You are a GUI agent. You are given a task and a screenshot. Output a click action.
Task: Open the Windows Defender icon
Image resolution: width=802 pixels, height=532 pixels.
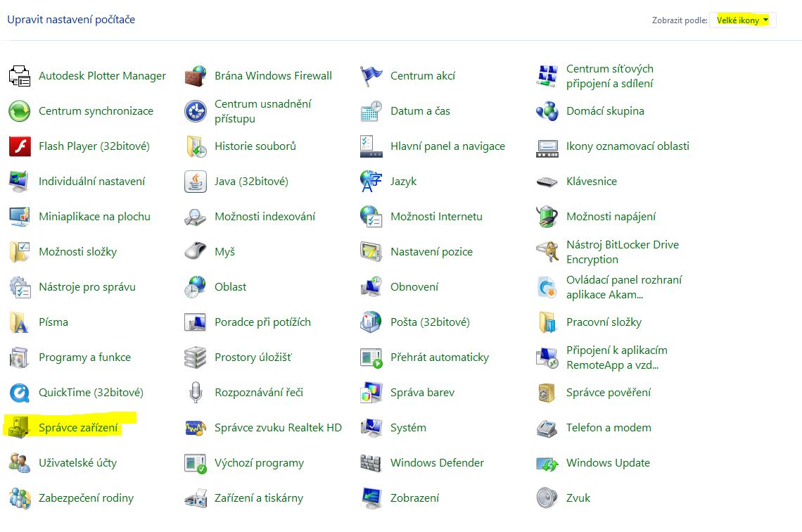click(x=371, y=463)
